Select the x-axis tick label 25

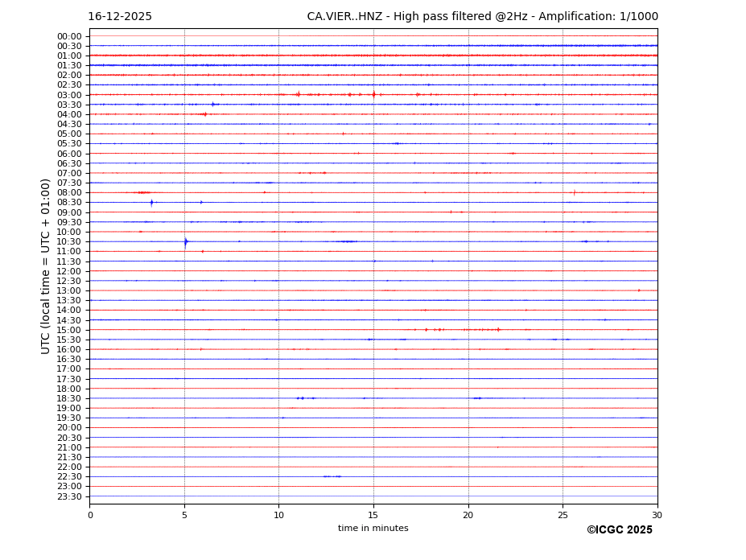563,515
